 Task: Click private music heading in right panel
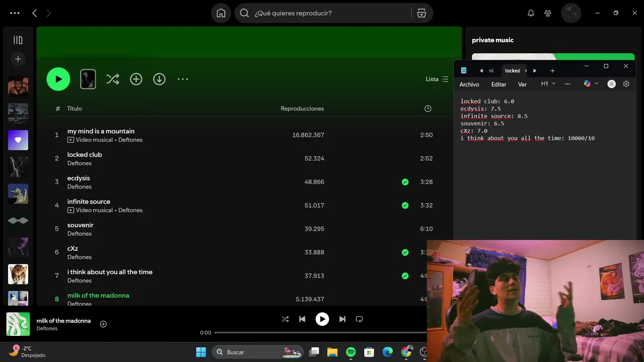pyautogui.click(x=493, y=40)
